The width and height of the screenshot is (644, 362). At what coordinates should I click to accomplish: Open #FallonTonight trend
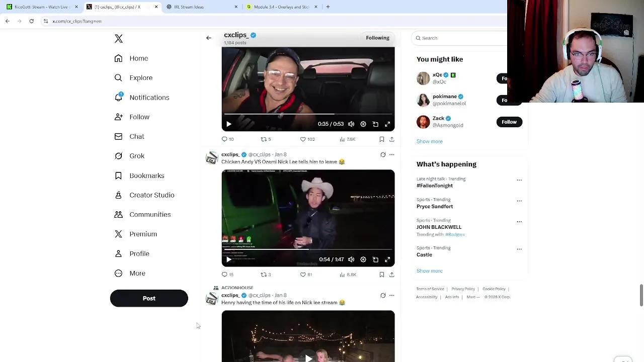pos(435,186)
